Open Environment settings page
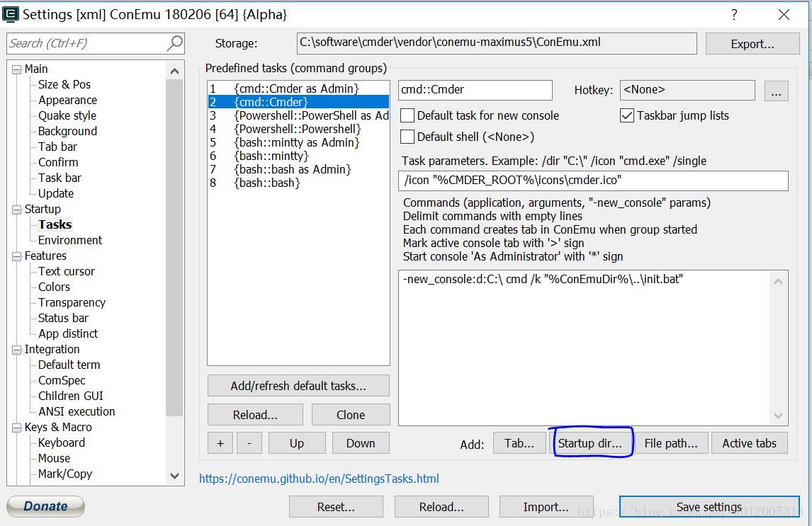 tap(70, 240)
